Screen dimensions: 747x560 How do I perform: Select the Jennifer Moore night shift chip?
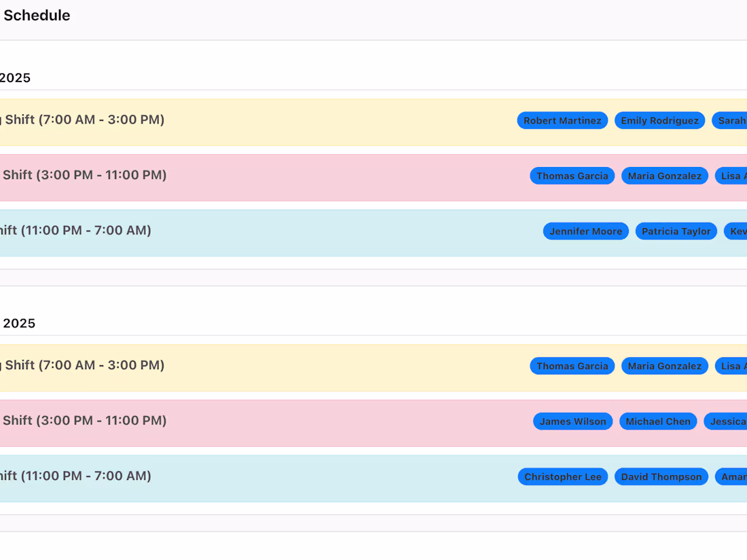(x=585, y=231)
